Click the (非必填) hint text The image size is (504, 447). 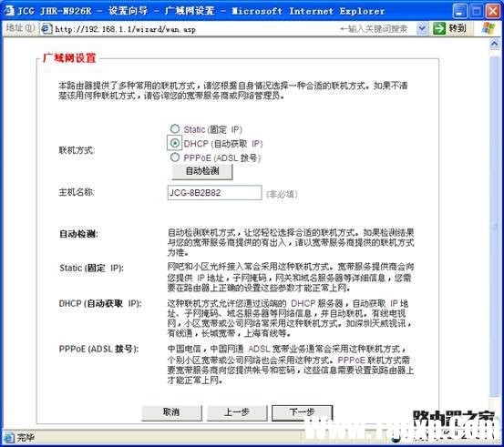click(282, 194)
